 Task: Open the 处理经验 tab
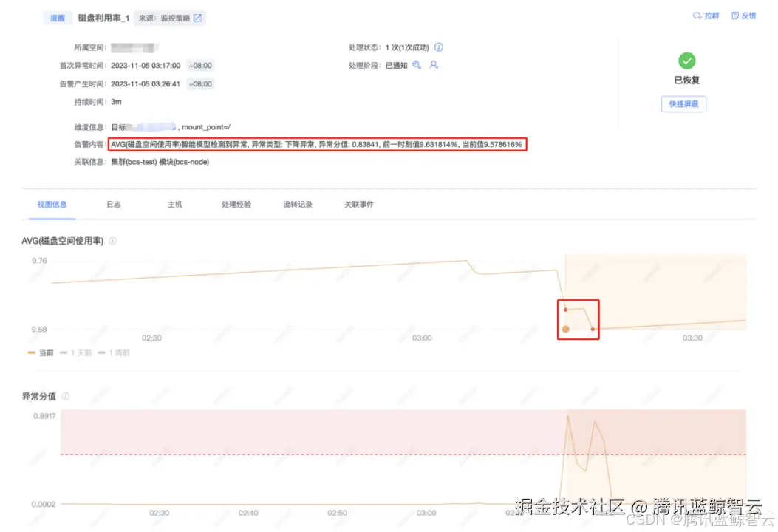click(x=236, y=205)
